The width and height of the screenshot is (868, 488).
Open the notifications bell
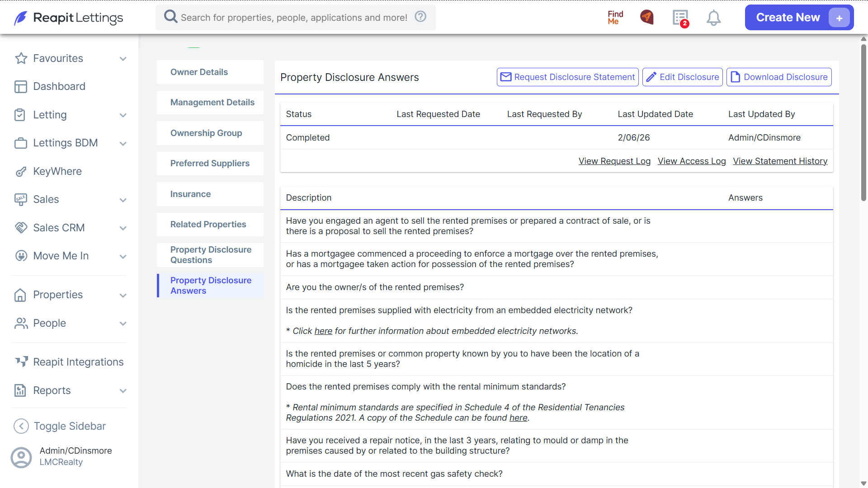click(713, 18)
